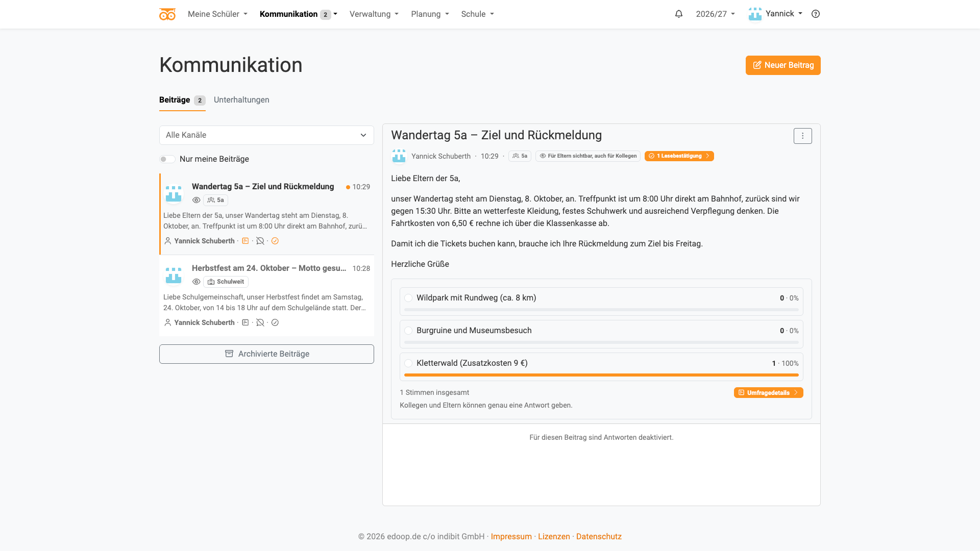Click the Kletterwald poll result bar
The height and width of the screenshot is (551, 980).
tap(601, 375)
